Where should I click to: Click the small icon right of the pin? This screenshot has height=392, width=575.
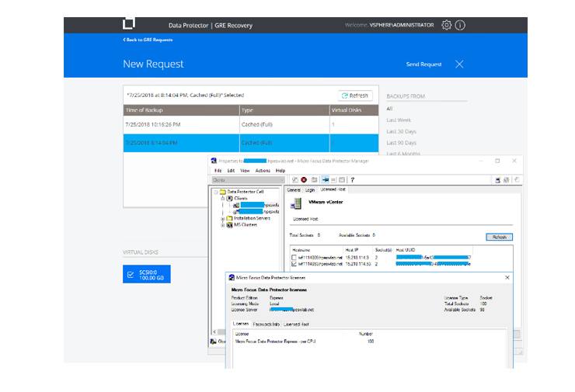coord(333,180)
